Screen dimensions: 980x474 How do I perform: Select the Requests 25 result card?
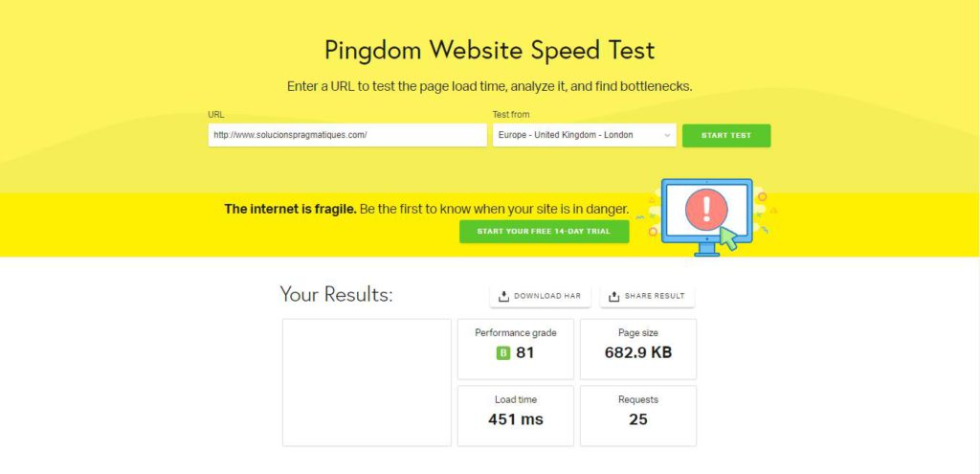[638, 416]
